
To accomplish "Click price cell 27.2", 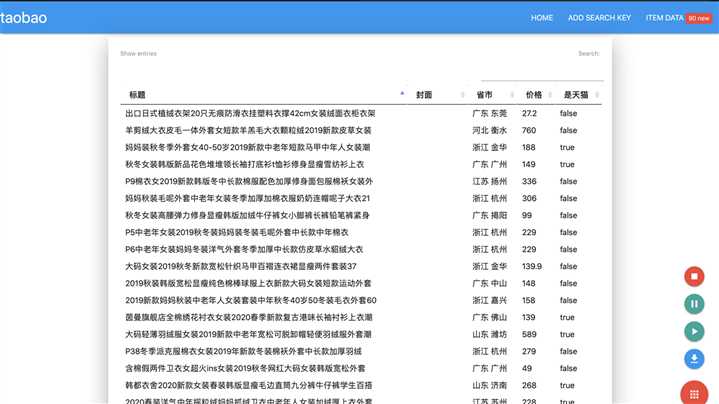I will pos(529,113).
